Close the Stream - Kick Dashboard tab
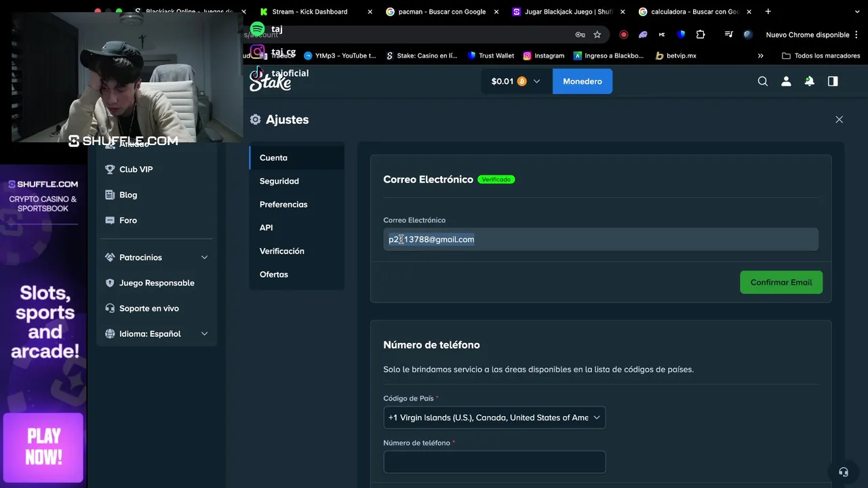 [x=370, y=12]
